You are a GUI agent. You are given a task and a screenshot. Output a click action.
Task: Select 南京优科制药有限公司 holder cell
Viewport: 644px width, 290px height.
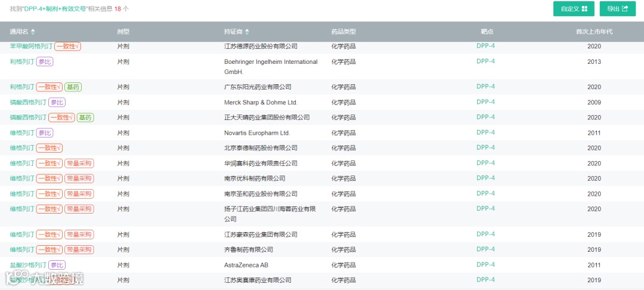click(255, 178)
